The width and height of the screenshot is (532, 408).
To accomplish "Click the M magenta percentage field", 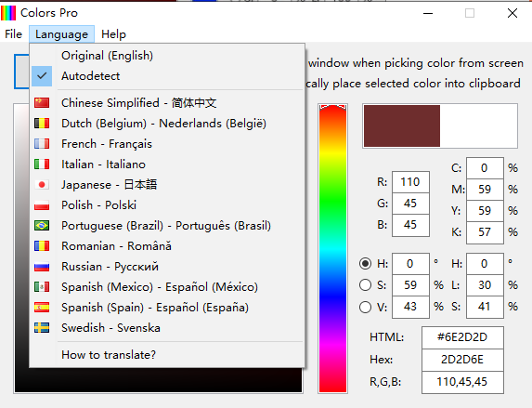I will 485,190.
